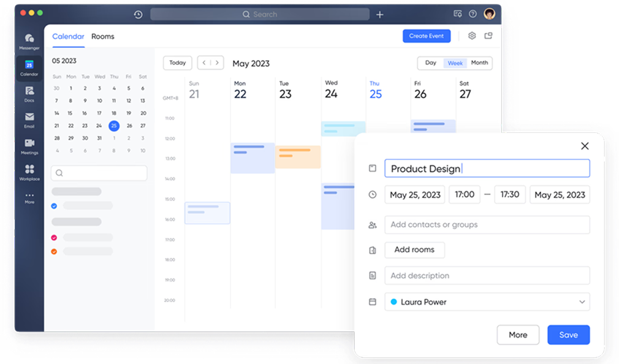Open the 17:00 start time picker
The width and height of the screenshot is (619, 364).
tap(465, 195)
